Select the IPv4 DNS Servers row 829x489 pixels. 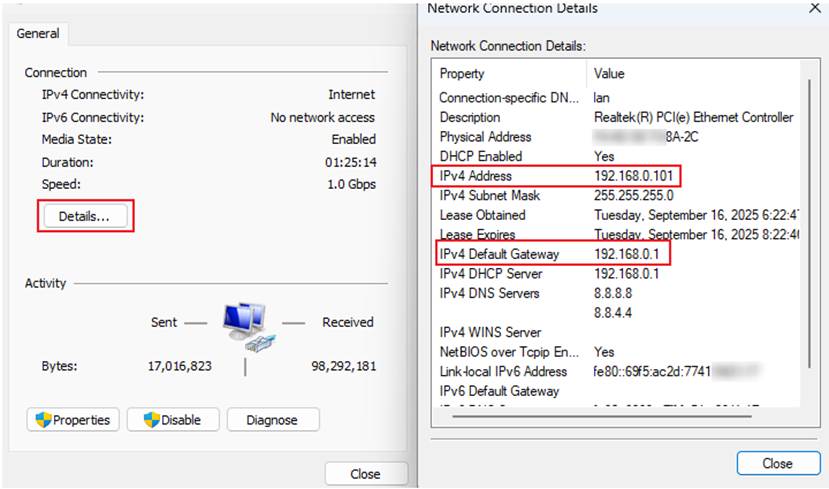pos(489,293)
